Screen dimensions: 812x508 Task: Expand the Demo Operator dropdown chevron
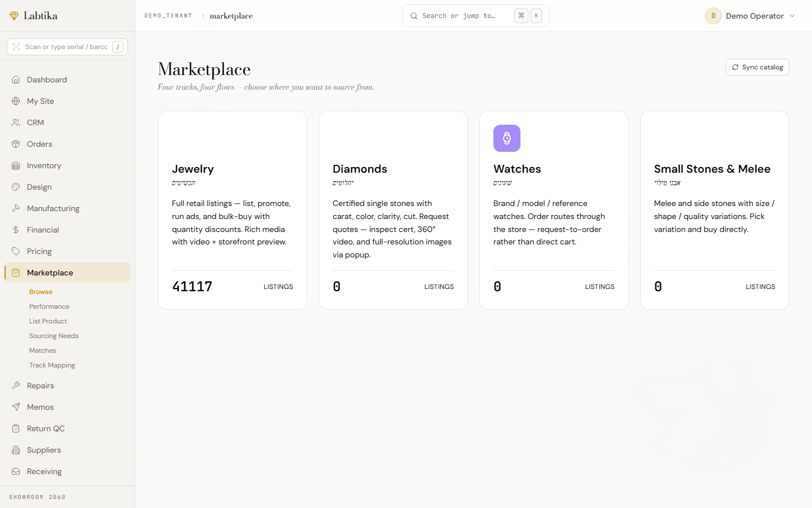pyautogui.click(x=792, y=16)
